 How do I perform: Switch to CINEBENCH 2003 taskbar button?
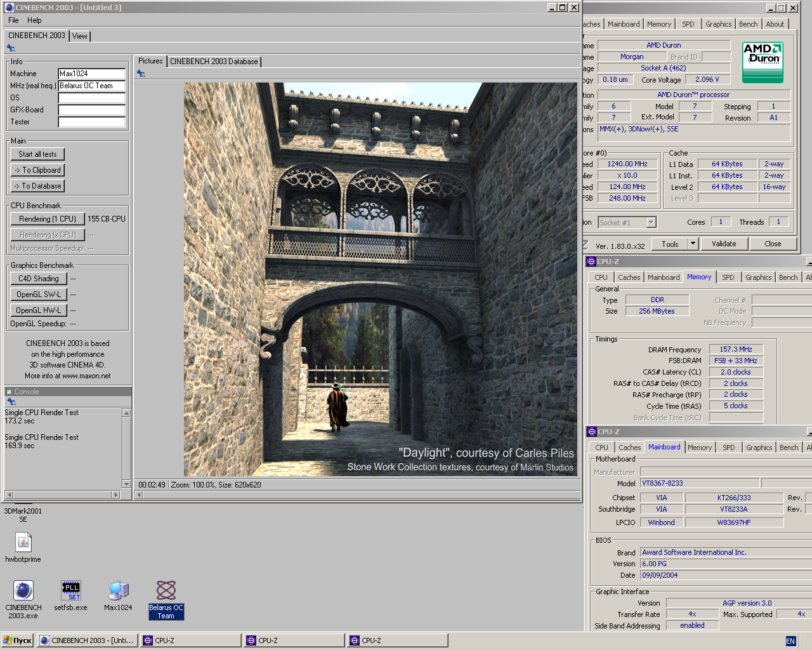click(88, 640)
